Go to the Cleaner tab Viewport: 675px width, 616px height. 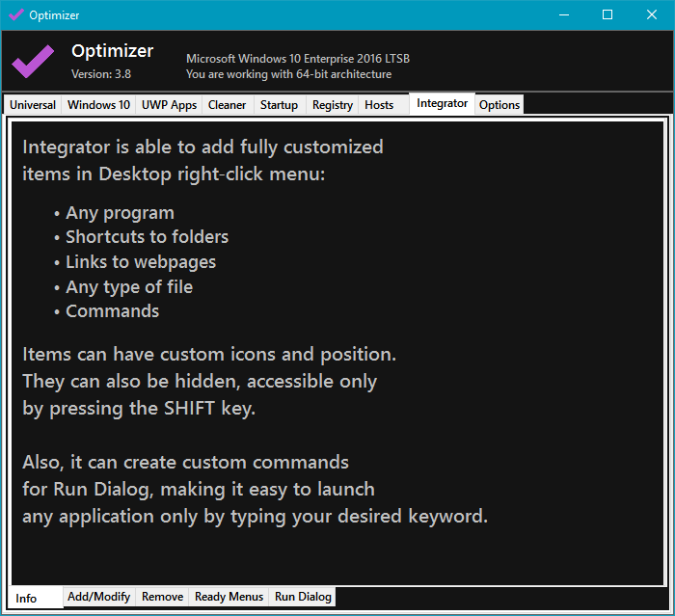click(227, 105)
